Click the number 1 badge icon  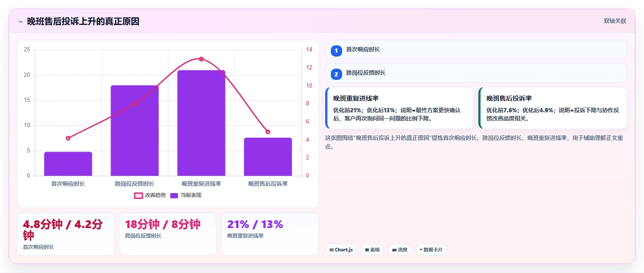click(336, 51)
